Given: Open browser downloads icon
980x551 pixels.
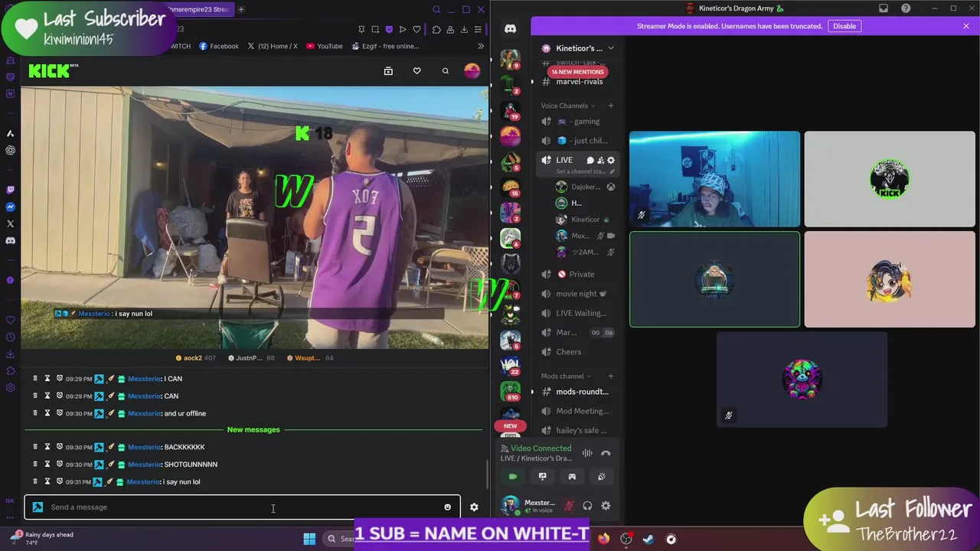Looking at the screenshot, I should click(464, 29).
